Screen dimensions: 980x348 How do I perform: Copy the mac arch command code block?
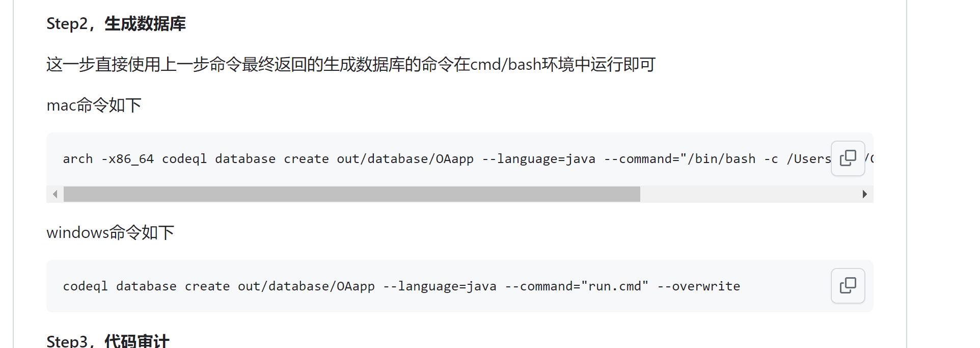(848, 158)
